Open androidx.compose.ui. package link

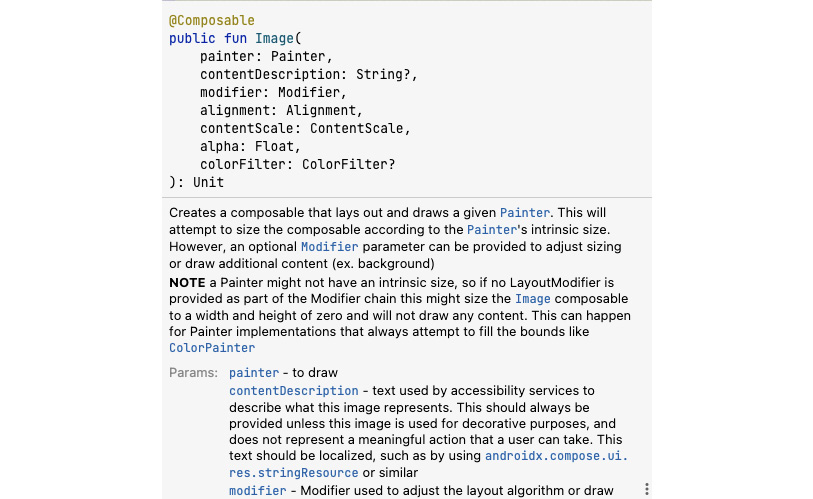click(x=556, y=456)
